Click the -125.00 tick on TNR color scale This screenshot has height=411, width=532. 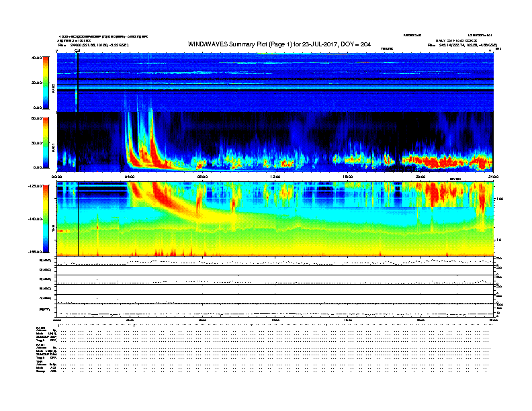pos(36,186)
